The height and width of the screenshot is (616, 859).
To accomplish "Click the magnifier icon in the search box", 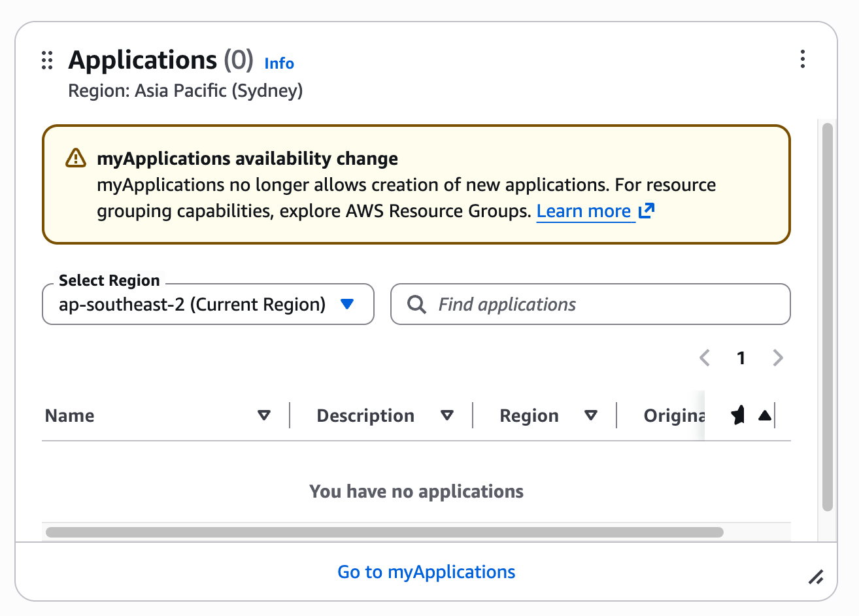I will pos(416,304).
